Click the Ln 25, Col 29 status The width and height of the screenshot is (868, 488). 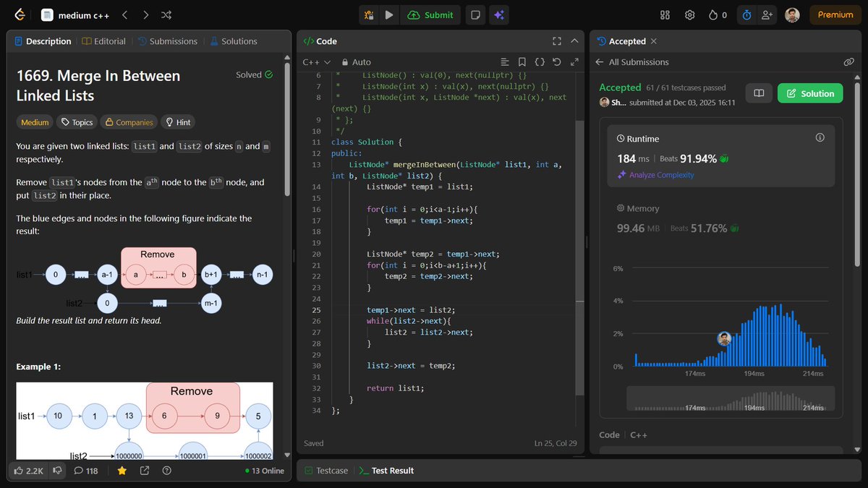pos(556,443)
